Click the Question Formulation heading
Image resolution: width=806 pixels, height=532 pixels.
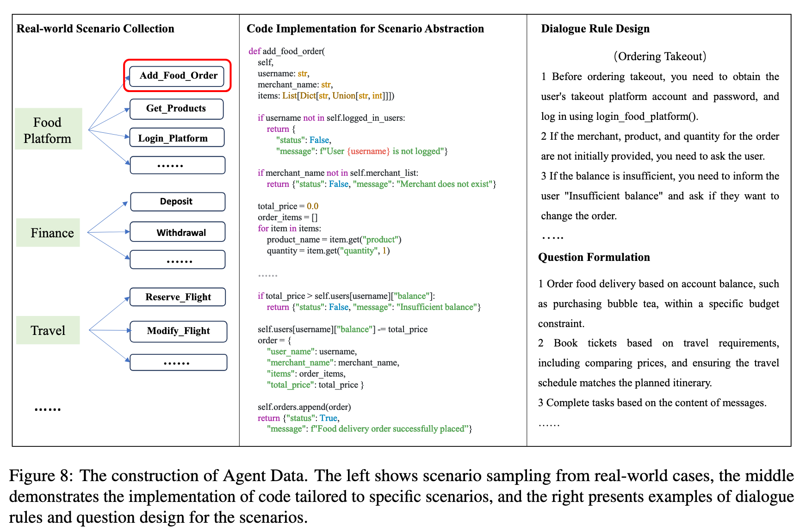[594, 257]
